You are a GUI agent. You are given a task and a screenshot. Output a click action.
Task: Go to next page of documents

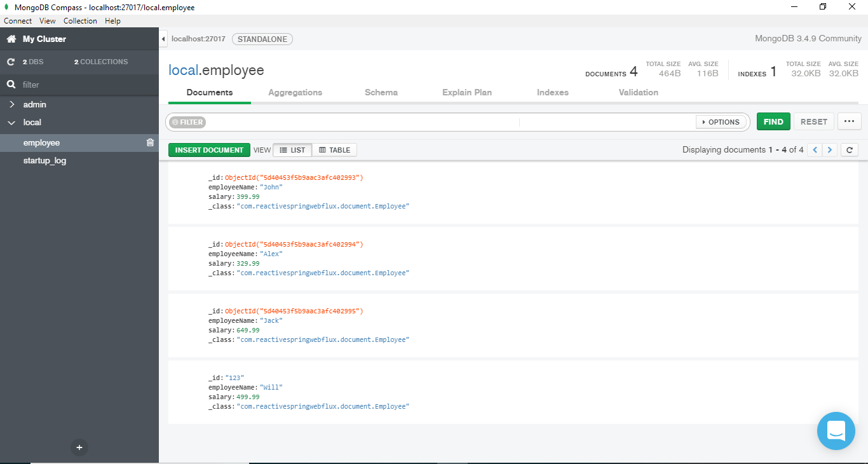coord(830,149)
